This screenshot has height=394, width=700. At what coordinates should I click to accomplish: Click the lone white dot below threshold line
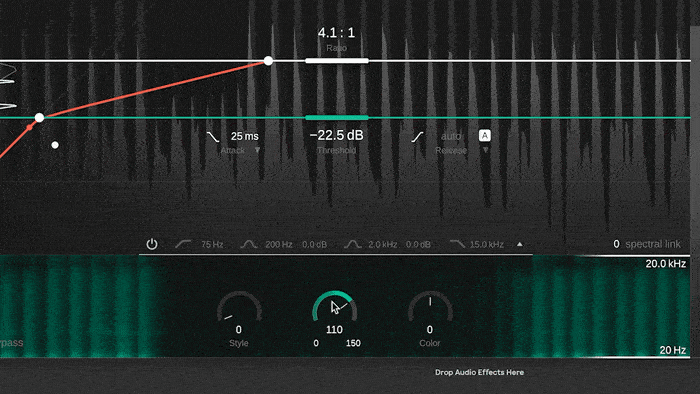(x=55, y=145)
